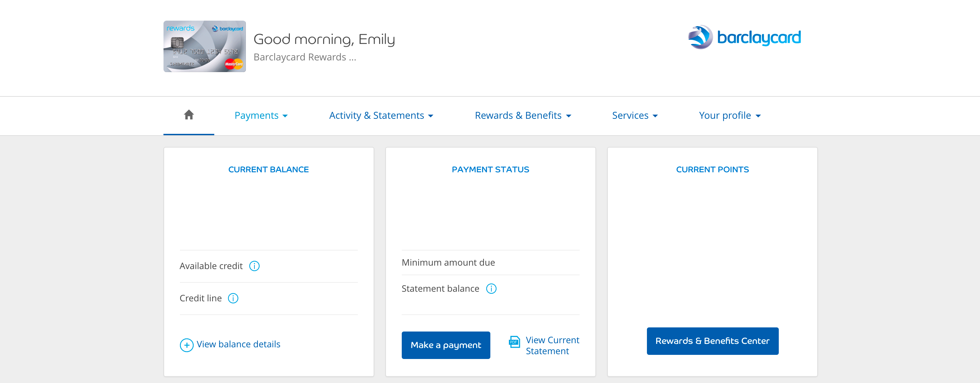Click the rewards credit card image
This screenshot has width=980, height=383.
[205, 46]
